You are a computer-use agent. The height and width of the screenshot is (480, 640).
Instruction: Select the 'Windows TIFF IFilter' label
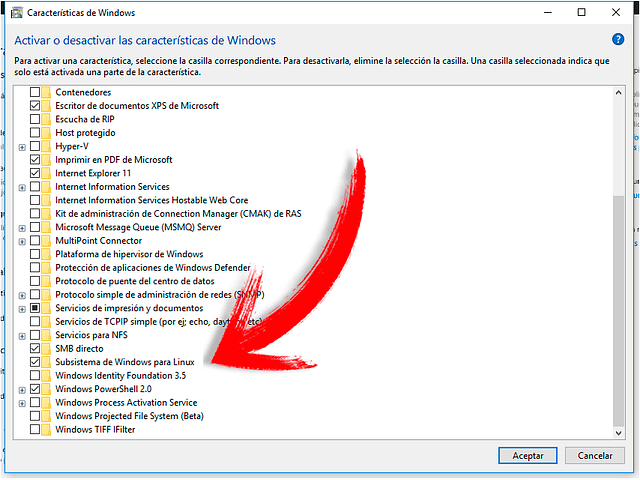95,429
